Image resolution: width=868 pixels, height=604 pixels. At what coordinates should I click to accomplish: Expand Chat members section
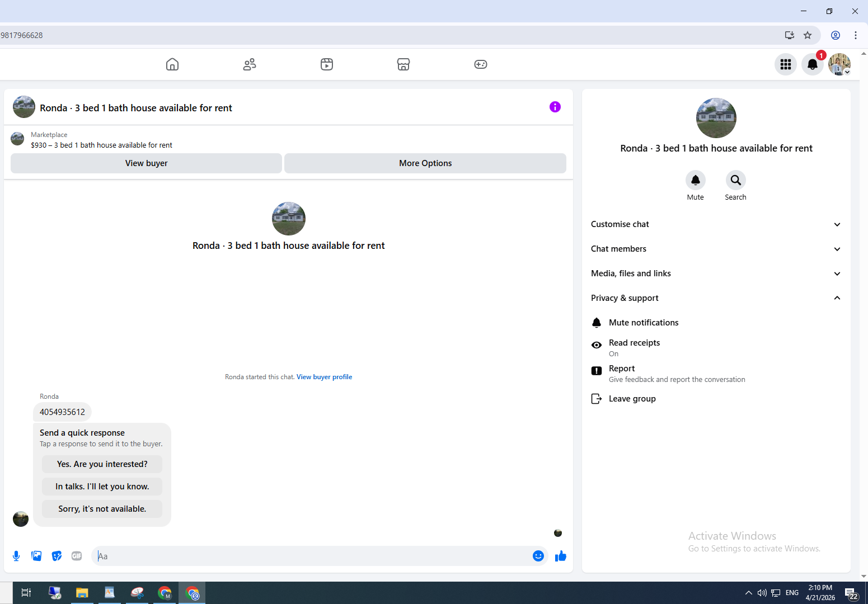click(x=716, y=249)
